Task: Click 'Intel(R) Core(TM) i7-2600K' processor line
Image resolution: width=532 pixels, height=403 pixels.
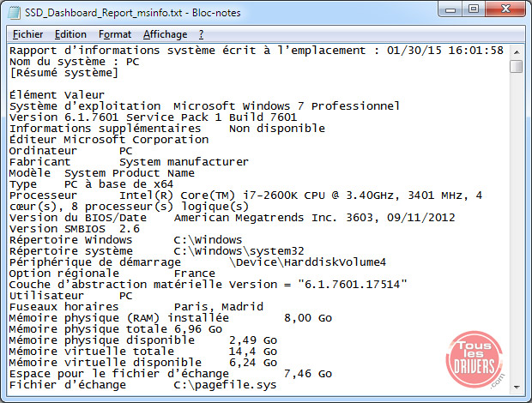Action: coord(245,195)
